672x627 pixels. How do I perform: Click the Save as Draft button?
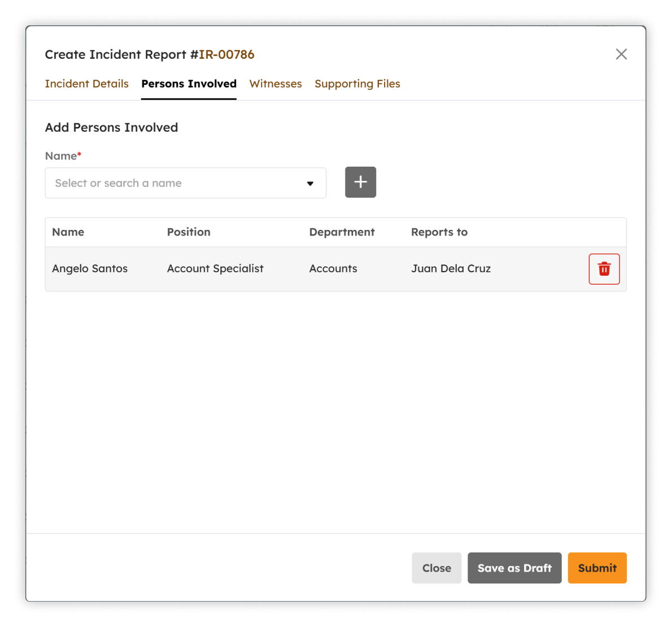(x=514, y=568)
